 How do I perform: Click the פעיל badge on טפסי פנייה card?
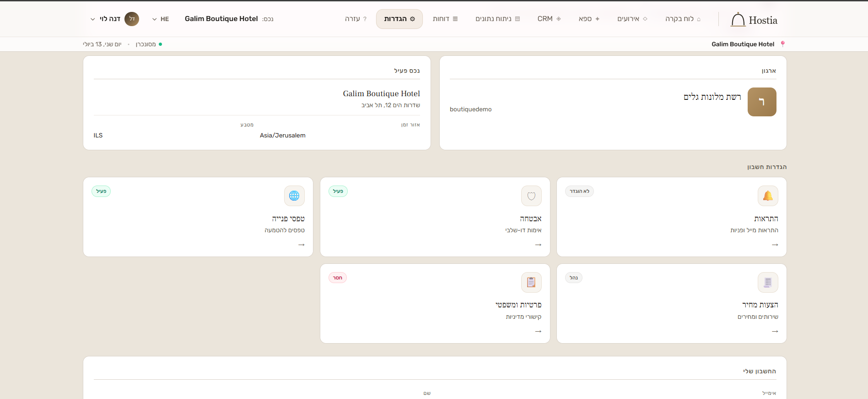(x=101, y=191)
